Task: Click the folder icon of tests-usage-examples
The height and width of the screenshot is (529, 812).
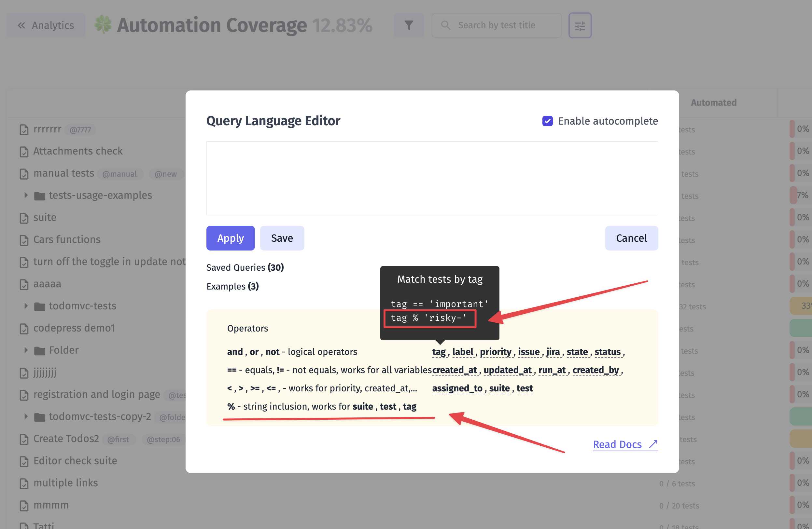Action: point(40,196)
